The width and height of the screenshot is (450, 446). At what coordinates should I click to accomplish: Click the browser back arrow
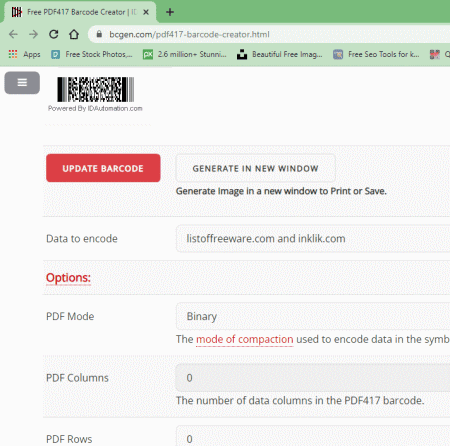(x=13, y=34)
